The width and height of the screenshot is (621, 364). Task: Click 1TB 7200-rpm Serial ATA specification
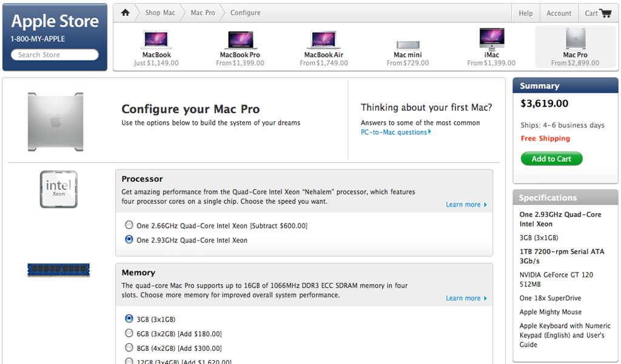(562, 256)
